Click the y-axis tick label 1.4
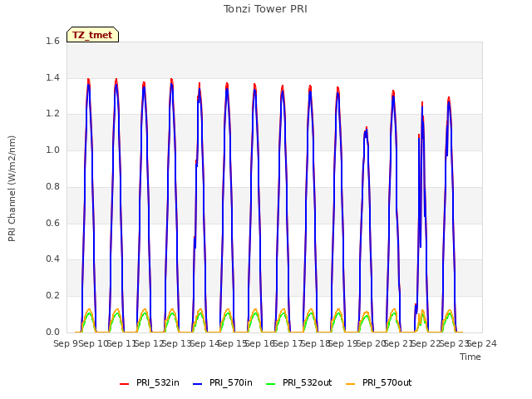 [52, 77]
